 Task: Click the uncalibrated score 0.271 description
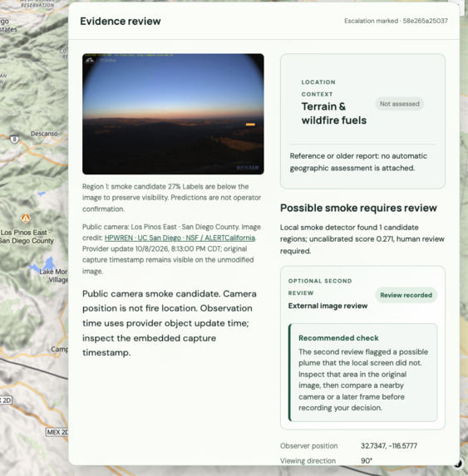point(362,239)
